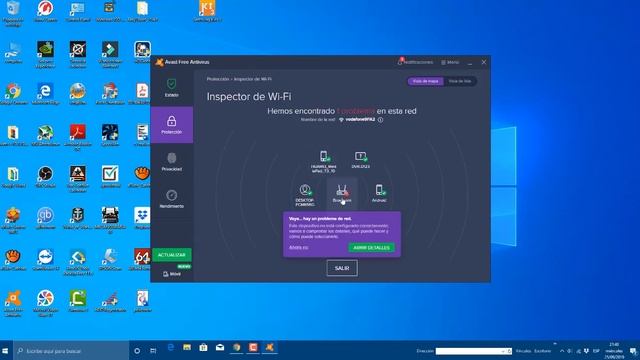Switch to Vista de mapa view
The image size is (640, 360).
(x=425, y=81)
